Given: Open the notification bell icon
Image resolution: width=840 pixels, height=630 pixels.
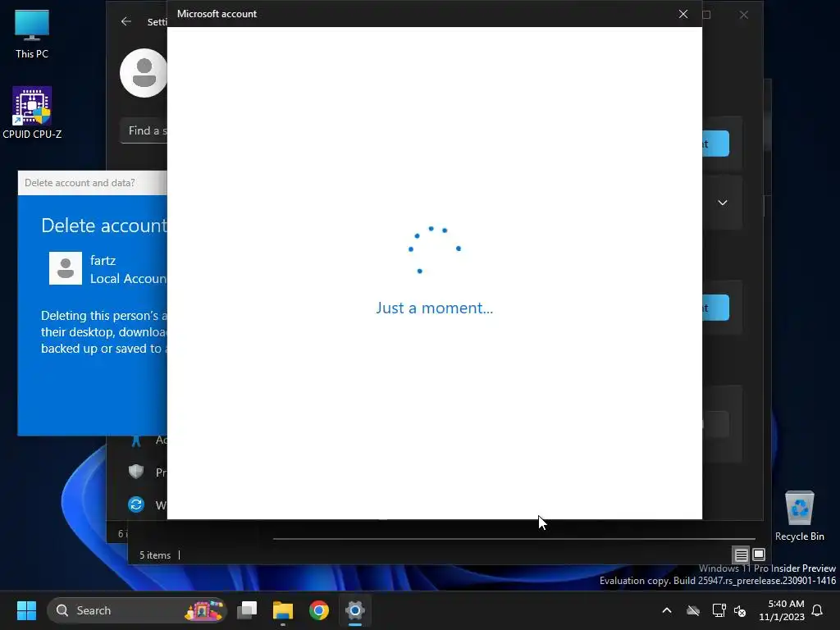Looking at the screenshot, I should click(x=818, y=610).
